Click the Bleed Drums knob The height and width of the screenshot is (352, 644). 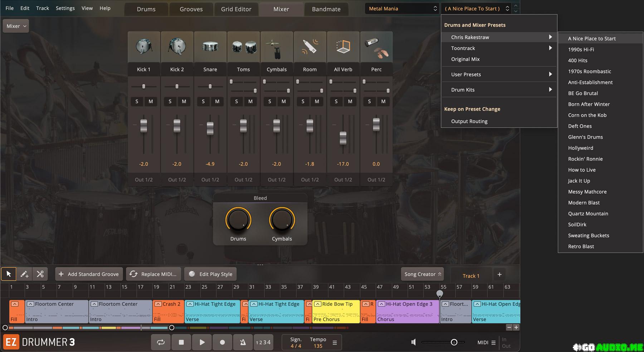click(238, 220)
